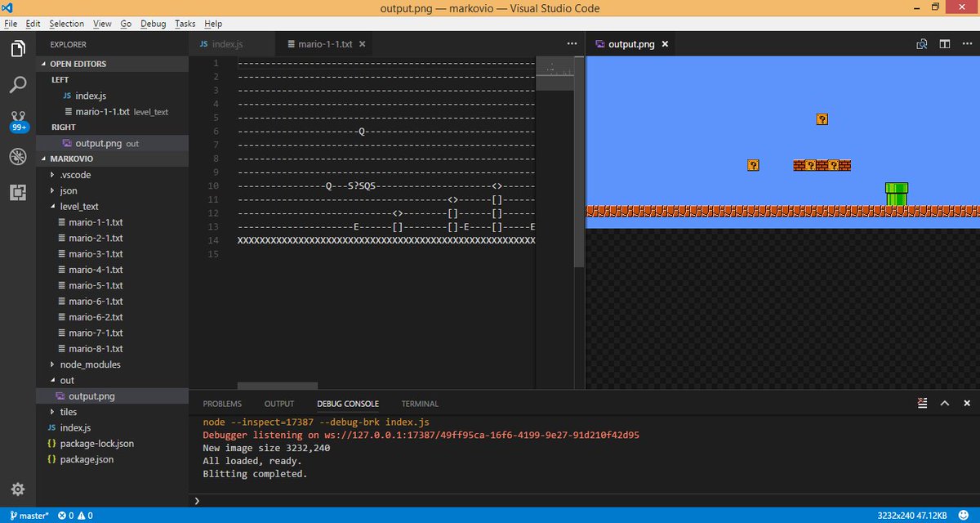980x523 pixels.
Task: Select the mario-1-1.txt tab
Action: click(325, 44)
